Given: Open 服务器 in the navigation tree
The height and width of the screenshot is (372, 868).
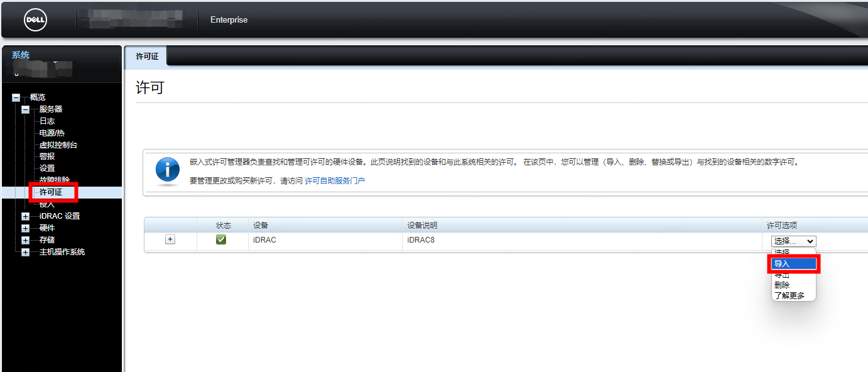Looking at the screenshot, I should (x=51, y=109).
